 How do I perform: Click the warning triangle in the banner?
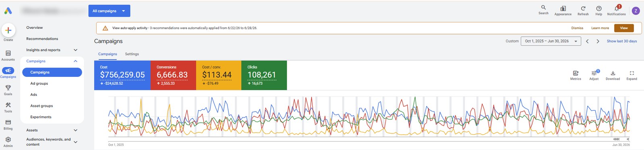click(105, 28)
